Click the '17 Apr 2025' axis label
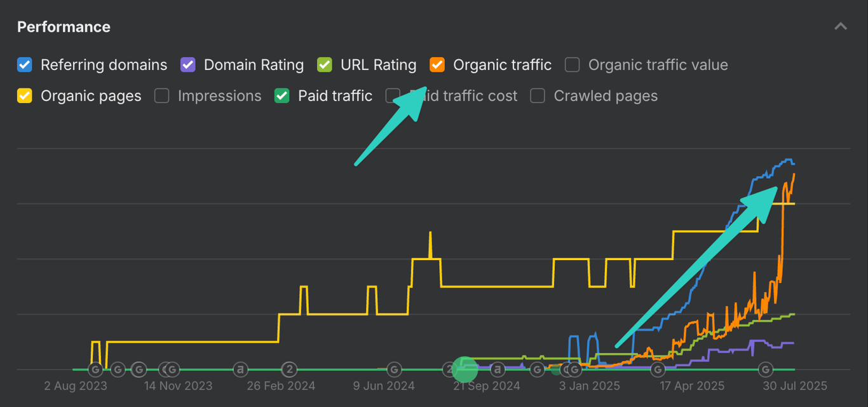The width and height of the screenshot is (868, 407). [692, 386]
